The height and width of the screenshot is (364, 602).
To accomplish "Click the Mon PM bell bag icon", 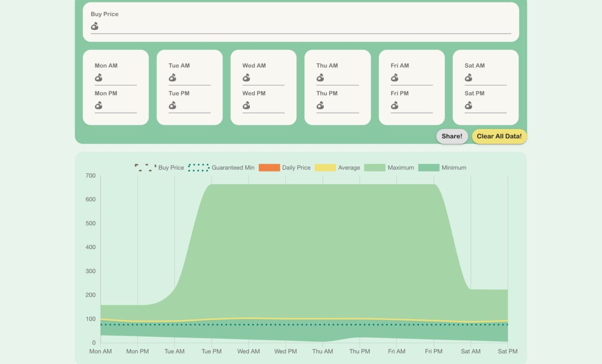I will point(98,106).
